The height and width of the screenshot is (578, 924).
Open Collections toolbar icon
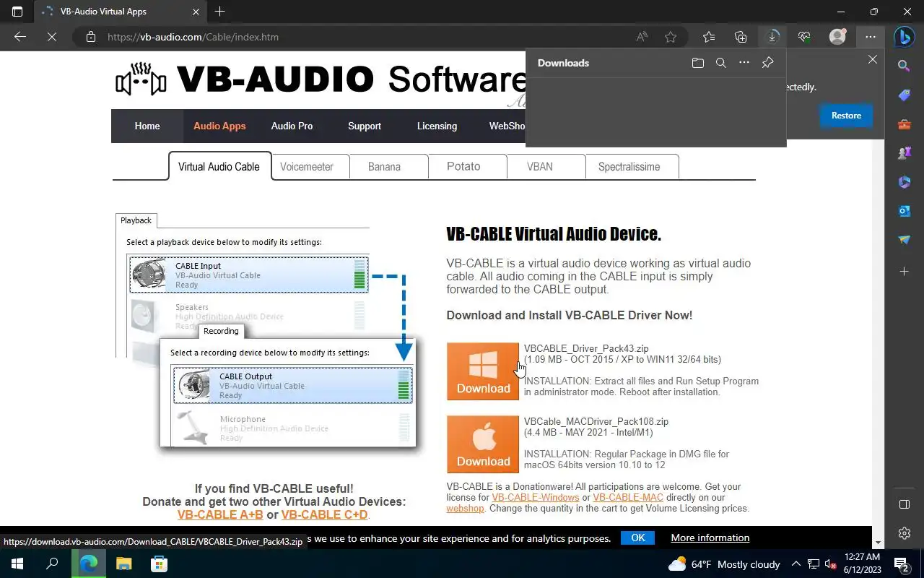[x=741, y=37]
